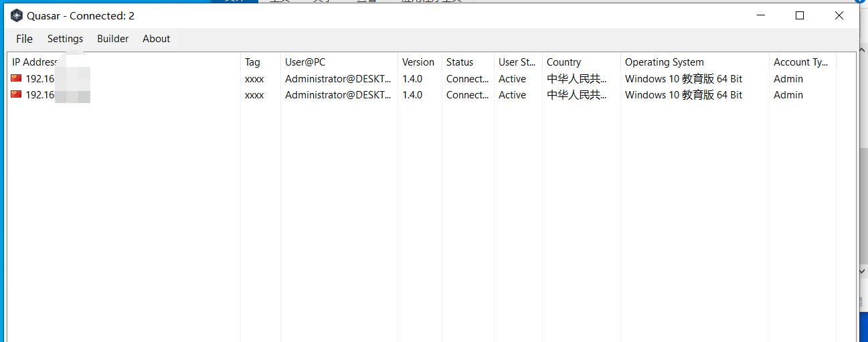
Task: Select the first client's 192.16 IP cell
Action: [x=40, y=79]
